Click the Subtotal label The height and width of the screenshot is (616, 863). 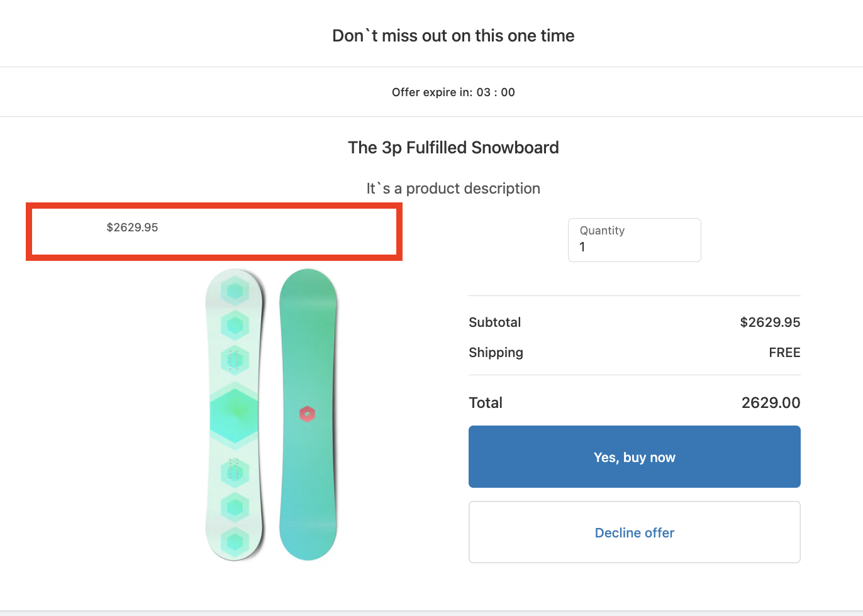click(494, 322)
